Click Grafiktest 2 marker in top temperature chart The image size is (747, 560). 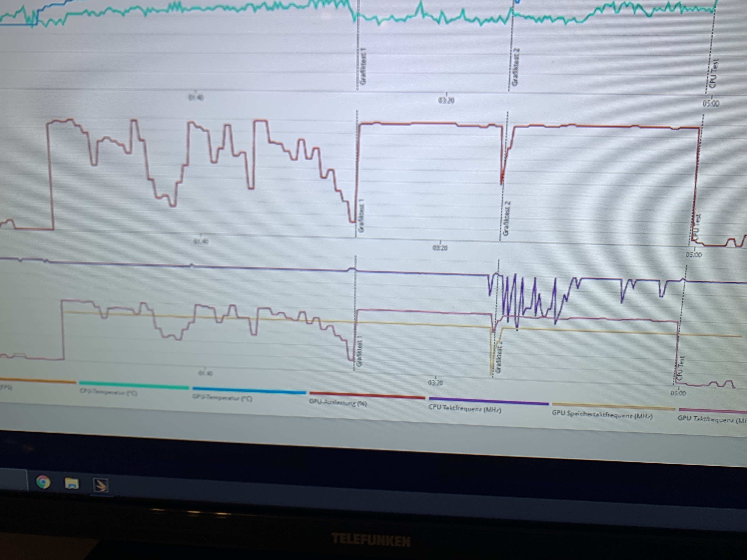515,67
